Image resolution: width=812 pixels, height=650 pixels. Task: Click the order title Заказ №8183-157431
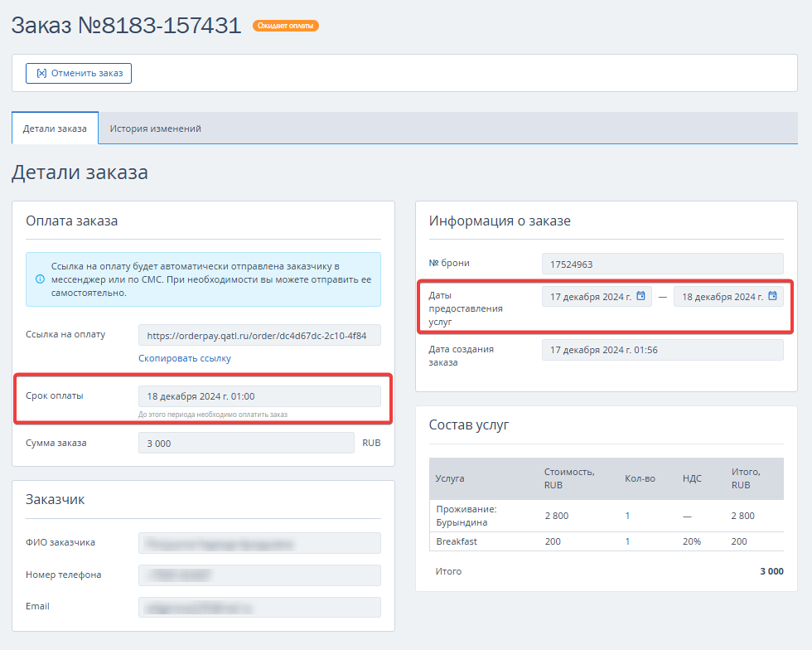point(126,26)
